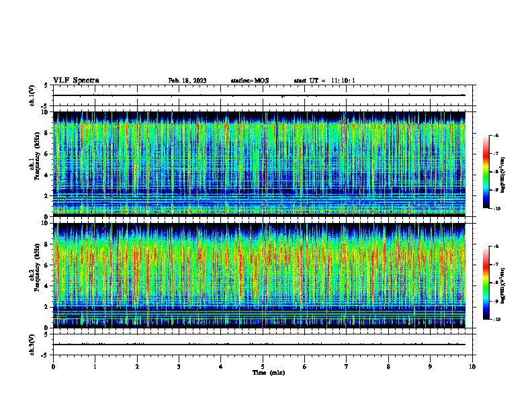
Task: Click the "-7" label on ch.1 colorbar
Action: coord(496,154)
